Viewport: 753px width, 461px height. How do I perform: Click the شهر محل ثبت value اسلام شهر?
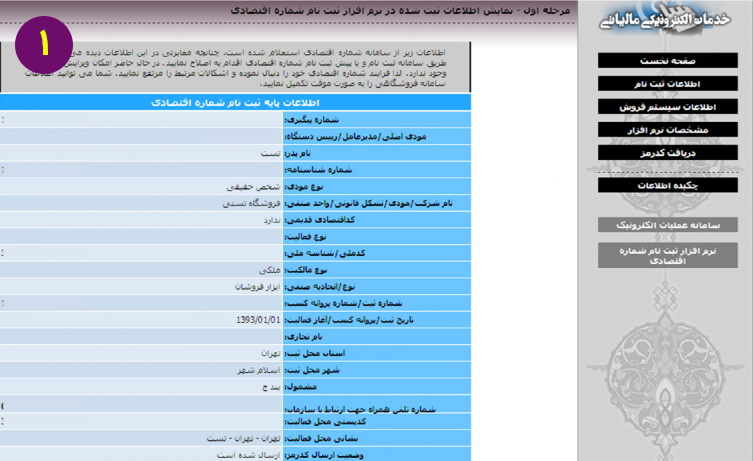258,370
